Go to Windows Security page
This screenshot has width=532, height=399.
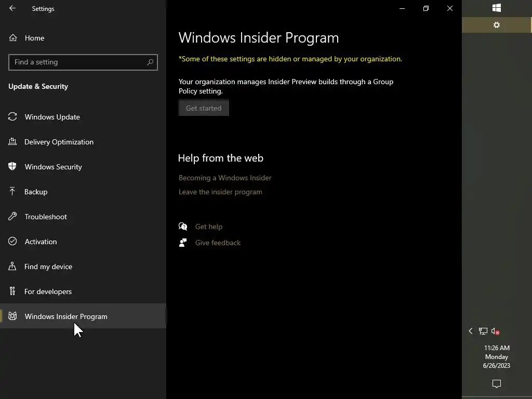[x=83, y=167]
